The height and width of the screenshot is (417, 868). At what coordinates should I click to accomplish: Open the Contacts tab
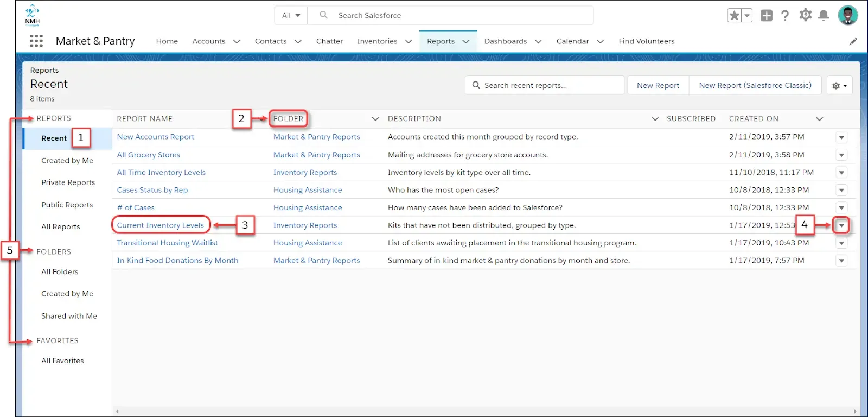tap(271, 41)
